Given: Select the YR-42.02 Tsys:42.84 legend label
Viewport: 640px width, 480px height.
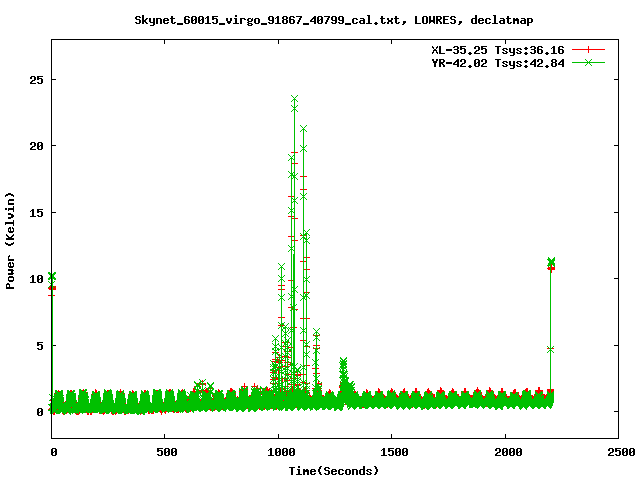Looking at the screenshot, I should (498, 63).
